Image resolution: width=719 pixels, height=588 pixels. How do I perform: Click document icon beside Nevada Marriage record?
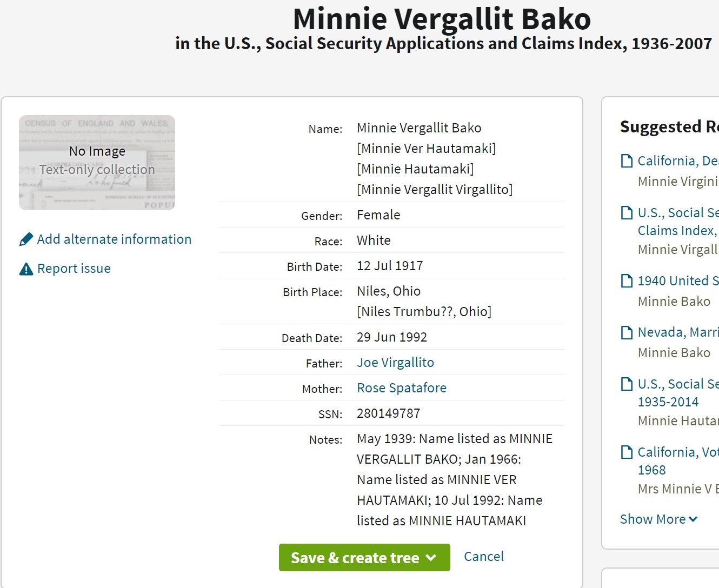pyautogui.click(x=627, y=332)
